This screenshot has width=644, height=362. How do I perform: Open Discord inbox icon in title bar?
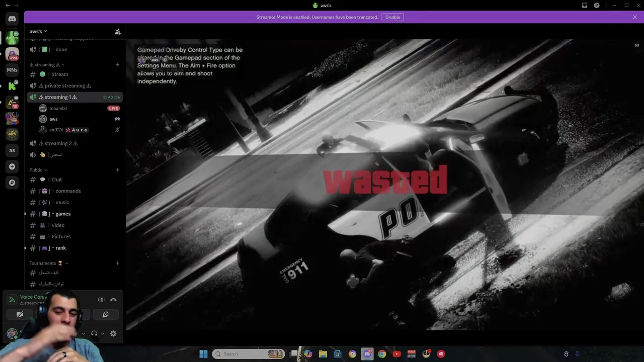pos(585,6)
